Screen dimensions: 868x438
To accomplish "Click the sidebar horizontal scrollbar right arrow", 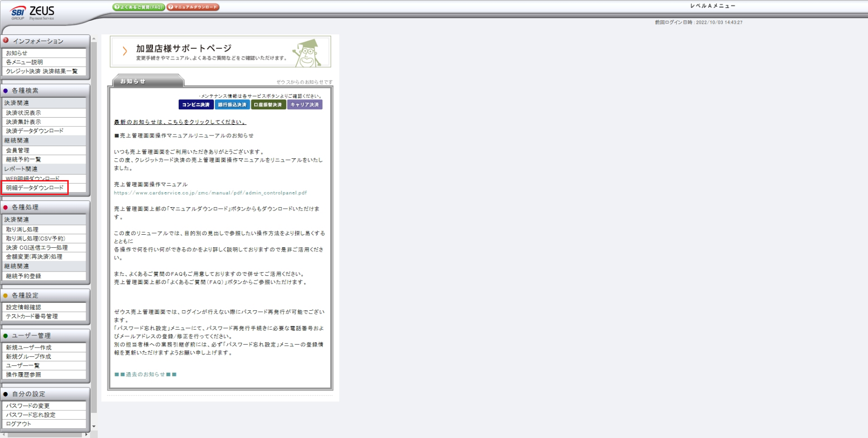I will click(87, 435).
